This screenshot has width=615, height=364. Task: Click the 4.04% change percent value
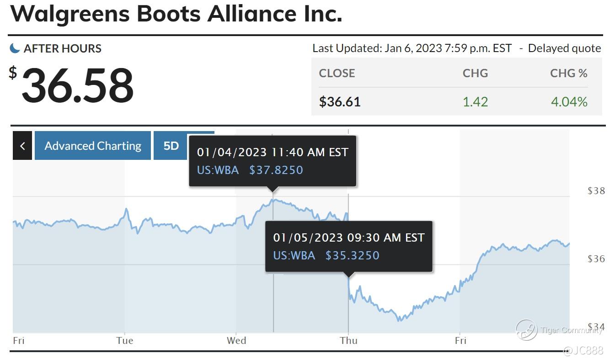tap(569, 101)
